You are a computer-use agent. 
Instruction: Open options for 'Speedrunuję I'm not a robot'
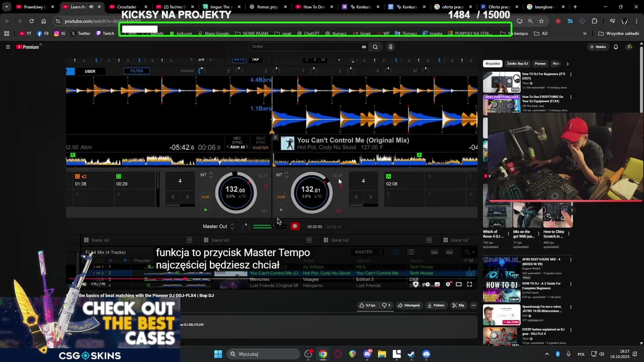pos(571,307)
